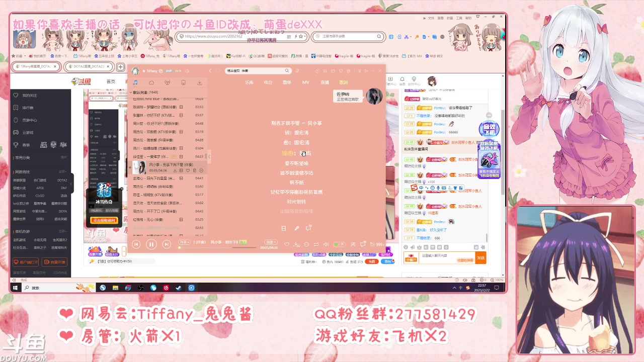Image resolution: width=644 pixels, height=362 pixels.
Task: Toggle the green 人声 vocal switch
Action: pos(340,244)
